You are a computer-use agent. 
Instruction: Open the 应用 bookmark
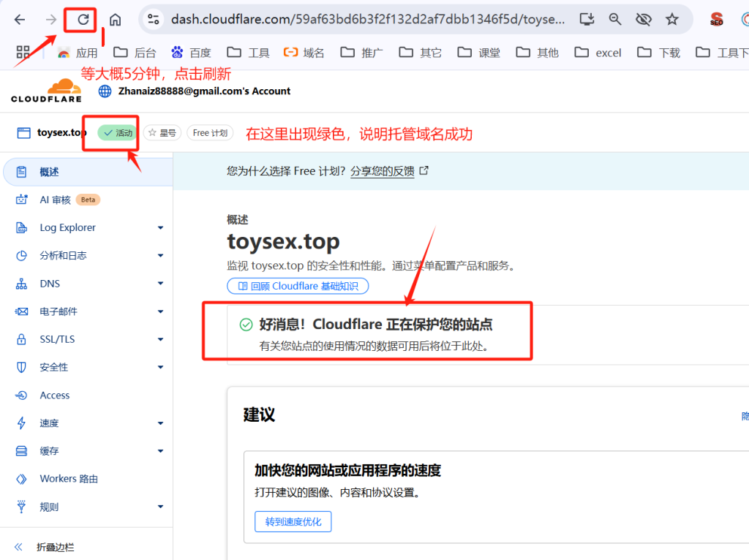[x=78, y=53]
